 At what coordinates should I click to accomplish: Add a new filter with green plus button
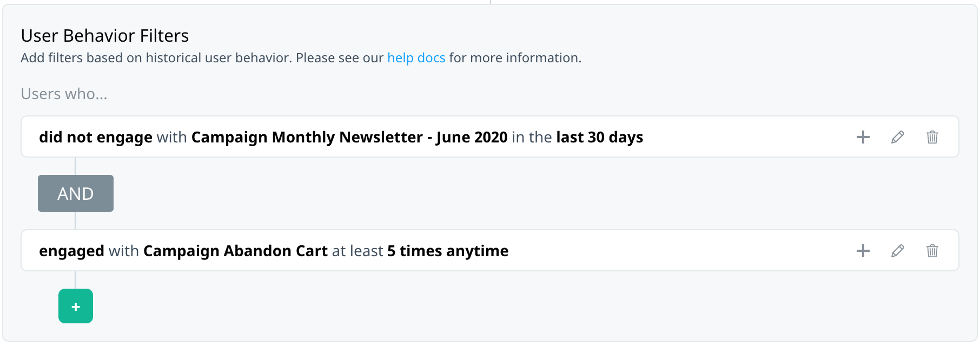click(76, 306)
